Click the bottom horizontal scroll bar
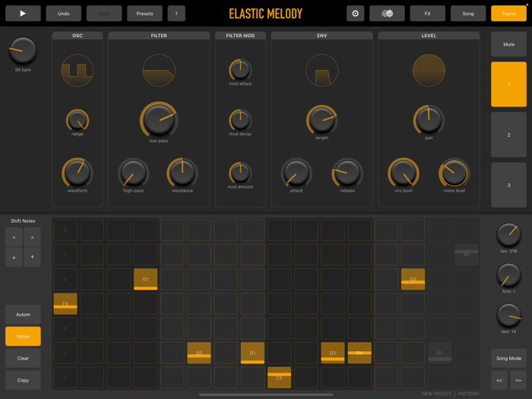 click(x=266, y=394)
